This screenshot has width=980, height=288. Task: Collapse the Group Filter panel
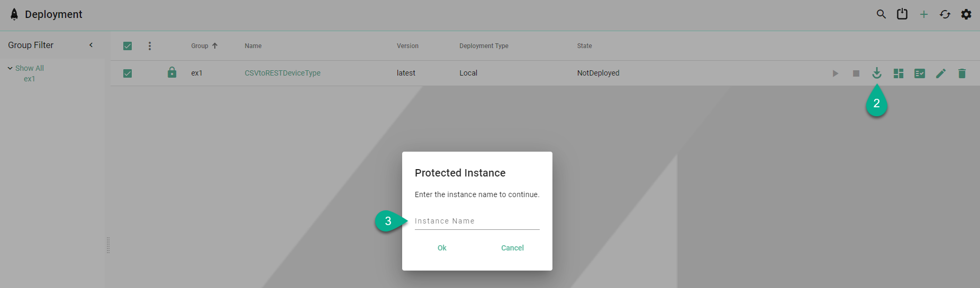(91, 45)
